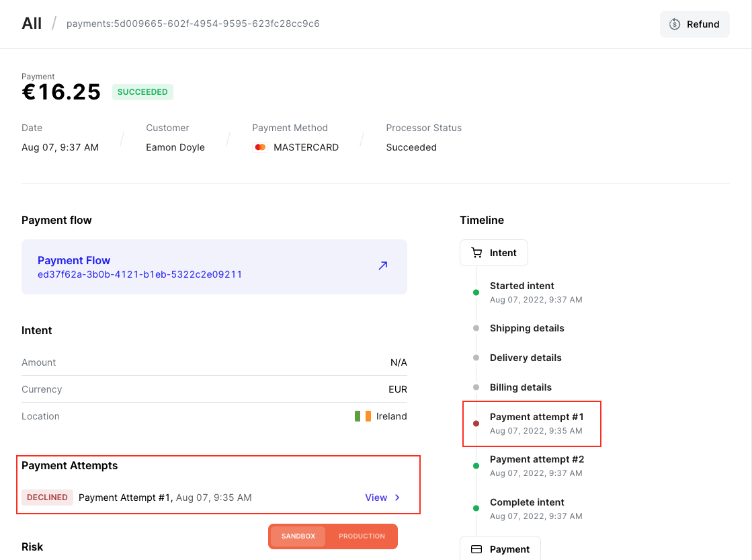Expand Payment Attempt #1 using the chevron beside View
This screenshot has height=560, width=752.
coord(397,497)
